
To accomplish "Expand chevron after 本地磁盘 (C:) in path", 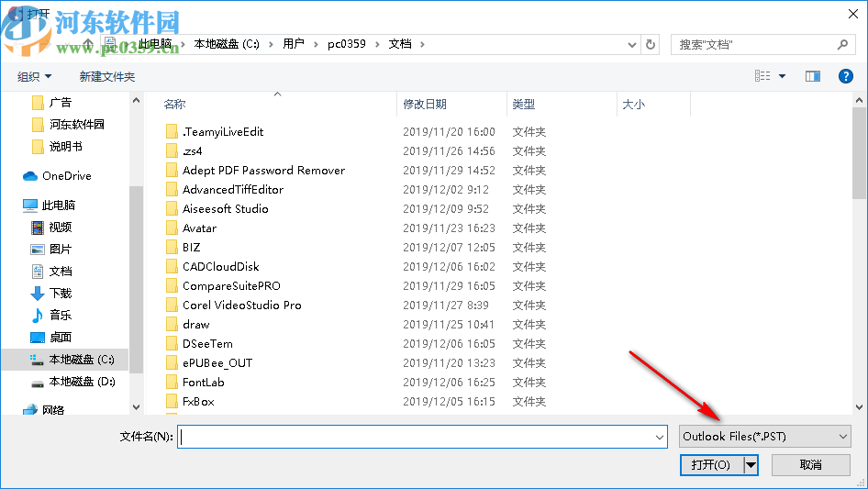I will (x=271, y=44).
